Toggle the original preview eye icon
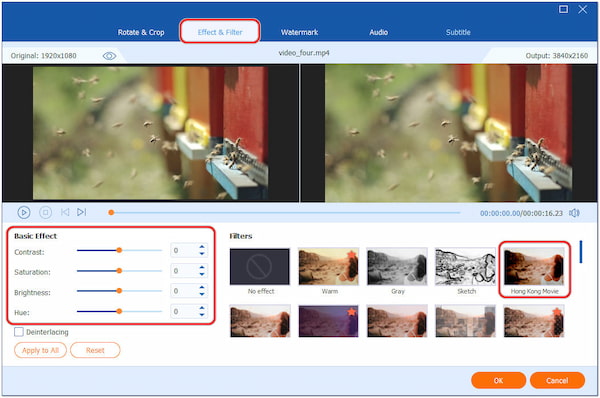Viewport: 600px width, 398px height. tap(109, 56)
